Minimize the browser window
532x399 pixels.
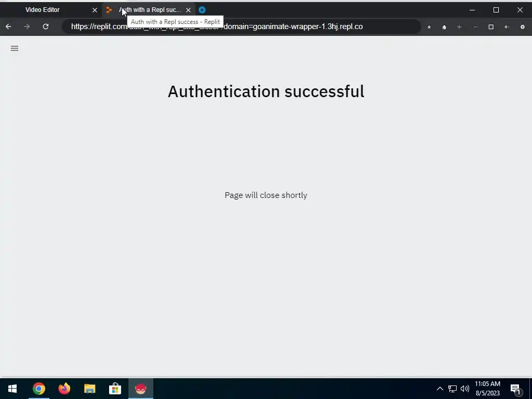coord(472,10)
